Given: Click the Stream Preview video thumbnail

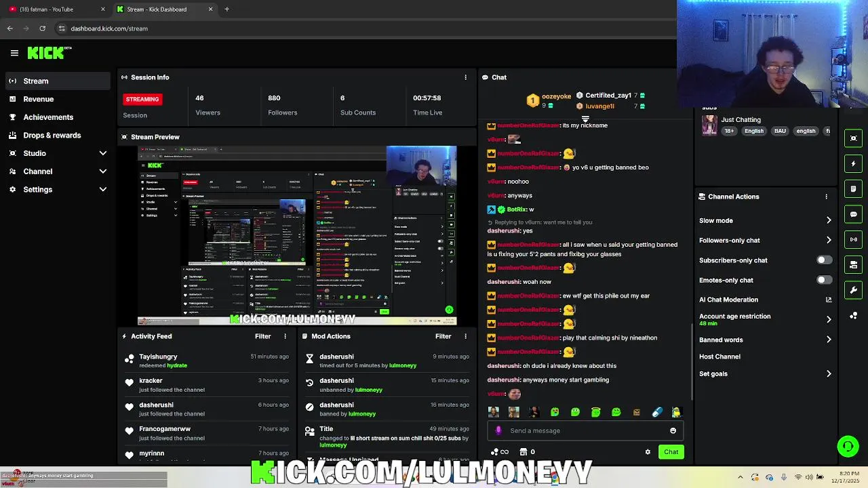Looking at the screenshot, I should [x=297, y=235].
